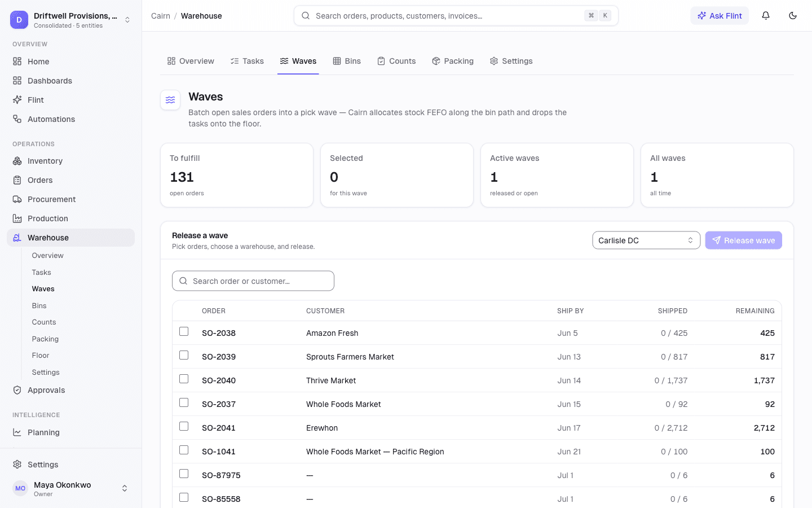
Task: Click the Overview tab grid icon
Action: pyautogui.click(x=171, y=61)
